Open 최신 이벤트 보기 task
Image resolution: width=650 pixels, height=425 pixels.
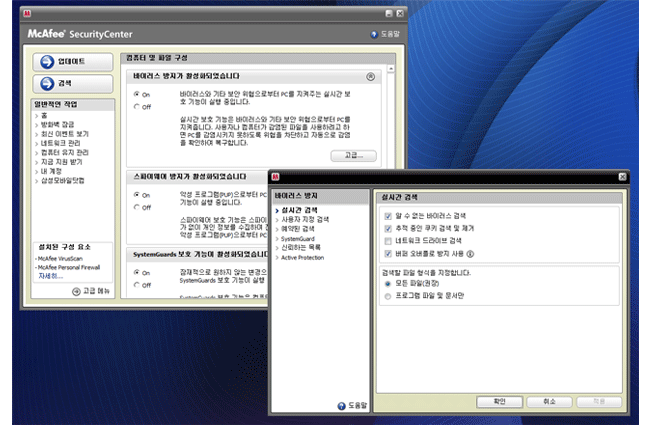[64, 134]
